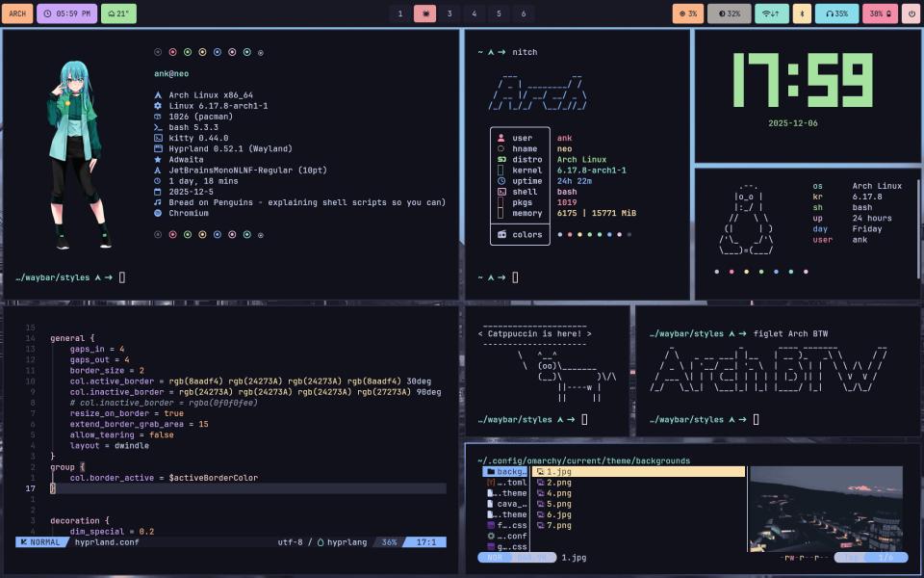The width and height of the screenshot is (924, 578).
Task: Click the ARCH launcher button in waybar
Action: (17, 13)
